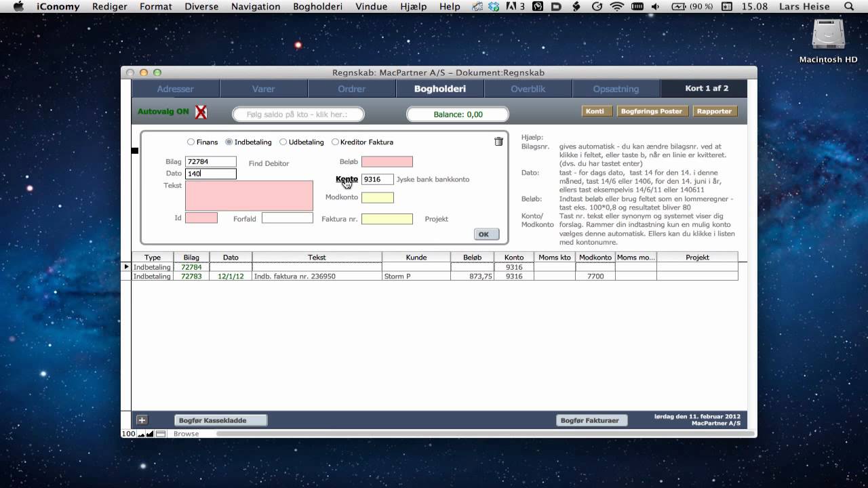Click the zoom level '100' in status bar

pyautogui.click(x=128, y=434)
